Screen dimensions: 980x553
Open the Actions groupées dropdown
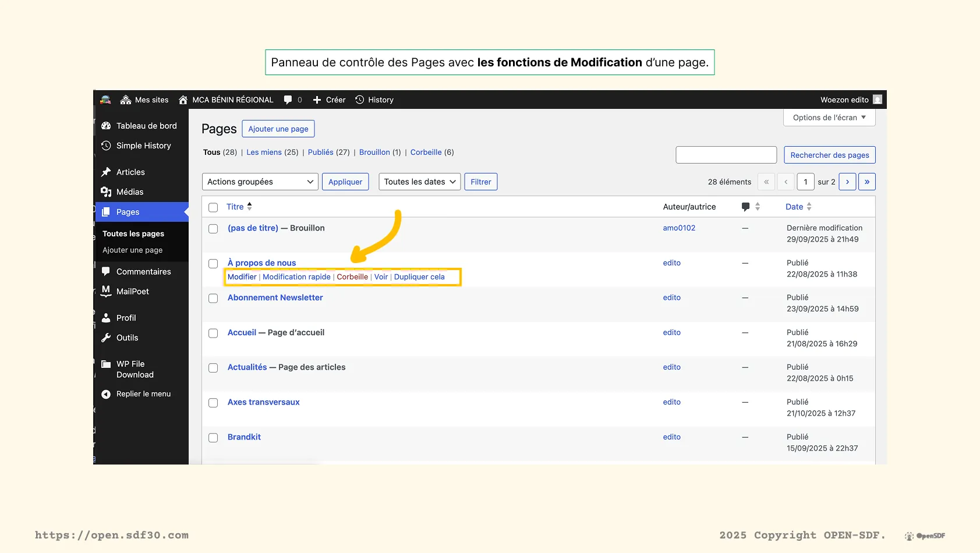(260, 182)
